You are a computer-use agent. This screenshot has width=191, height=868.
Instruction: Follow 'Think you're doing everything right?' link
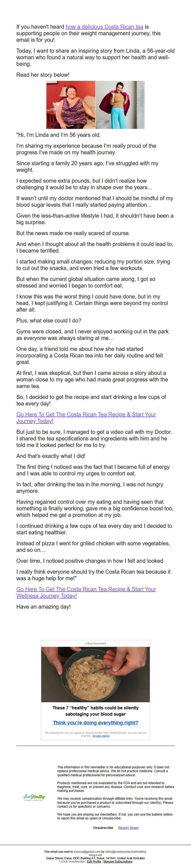click(95, 723)
